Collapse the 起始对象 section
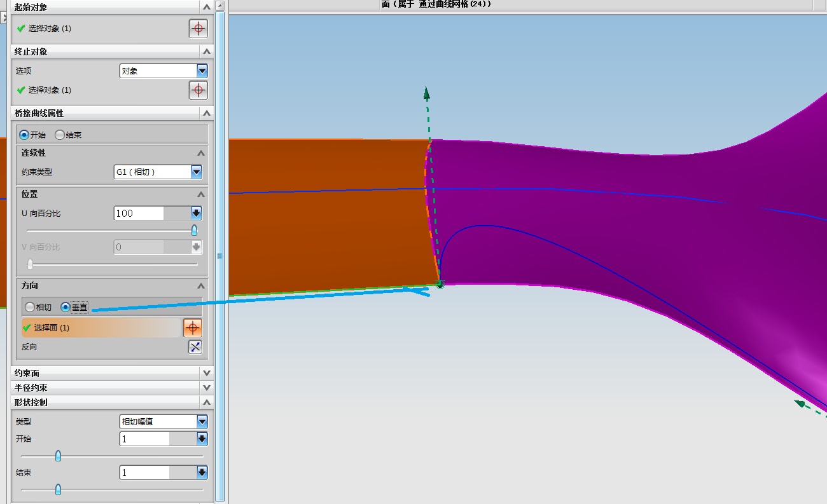 click(x=206, y=7)
